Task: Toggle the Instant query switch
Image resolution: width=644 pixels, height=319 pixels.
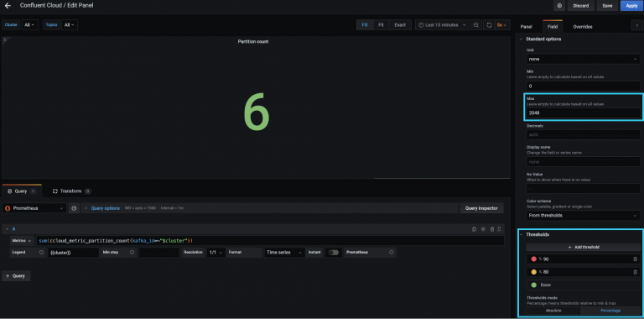Action: (334, 253)
